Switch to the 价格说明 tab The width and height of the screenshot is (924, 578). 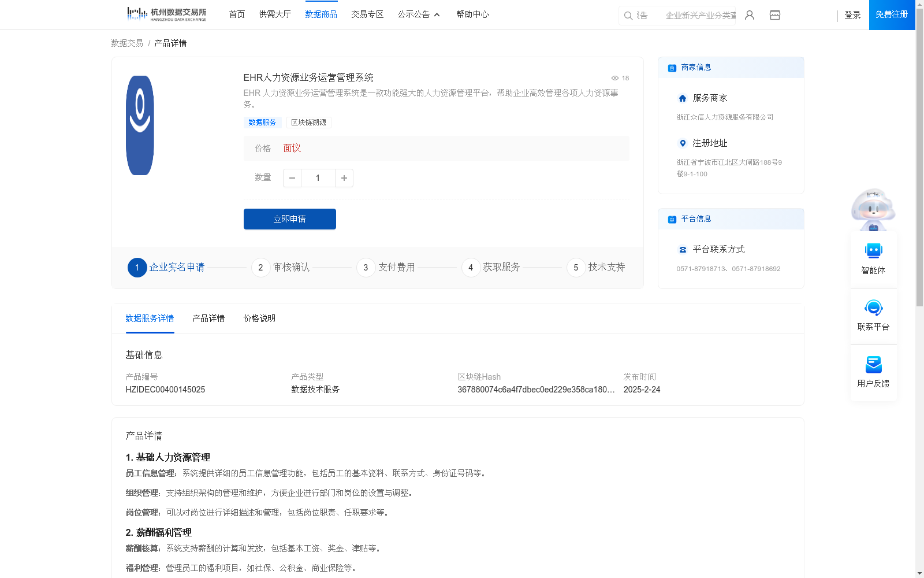[259, 318]
